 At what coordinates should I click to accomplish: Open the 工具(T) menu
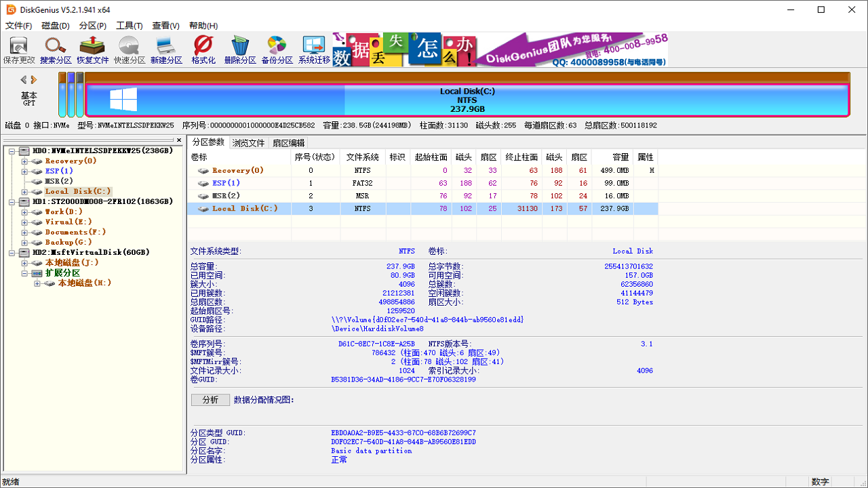point(129,26)
